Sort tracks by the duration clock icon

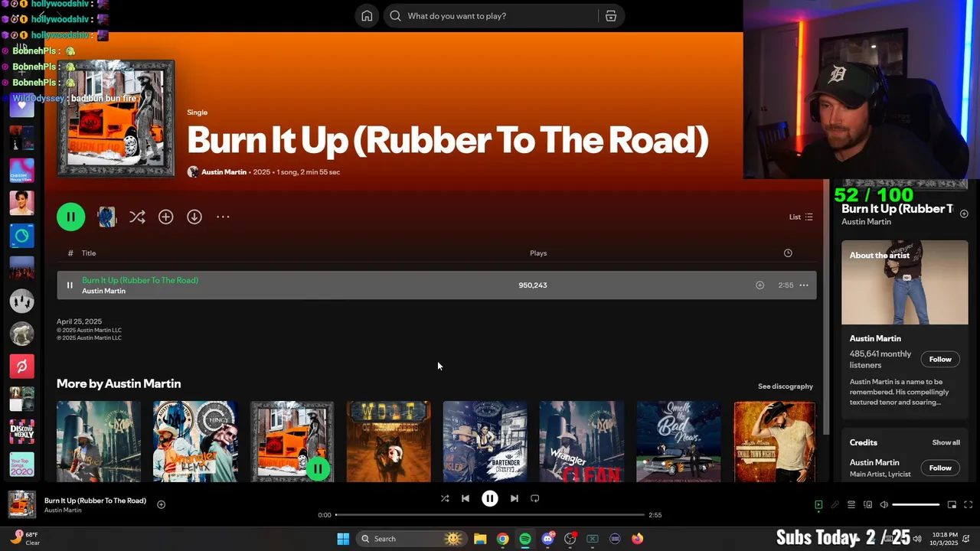788,253
